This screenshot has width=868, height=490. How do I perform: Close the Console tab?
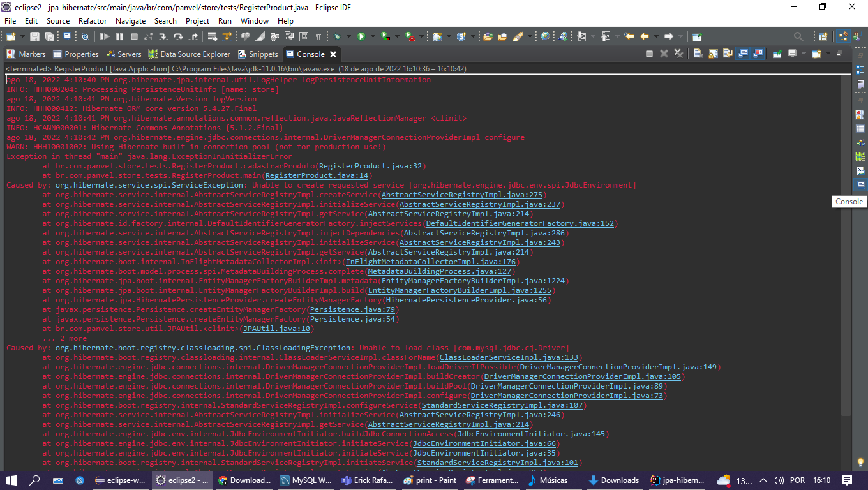tap(333, 54)
